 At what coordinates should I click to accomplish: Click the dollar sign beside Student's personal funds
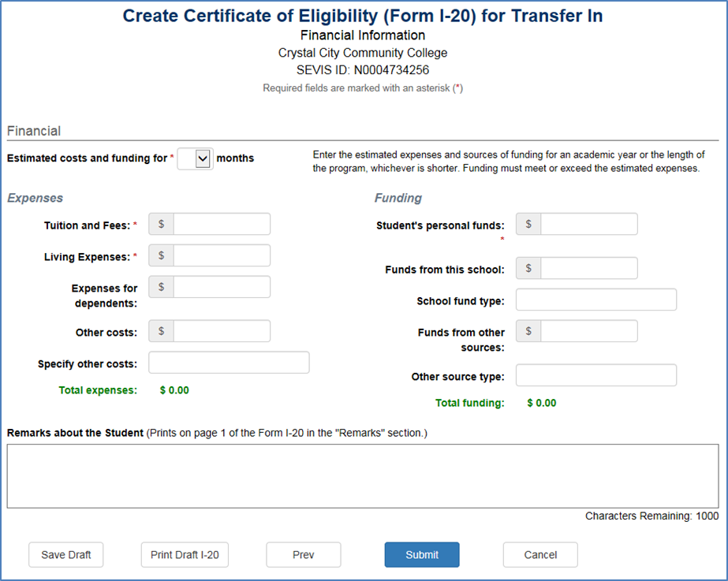click(x=528, y=224)
